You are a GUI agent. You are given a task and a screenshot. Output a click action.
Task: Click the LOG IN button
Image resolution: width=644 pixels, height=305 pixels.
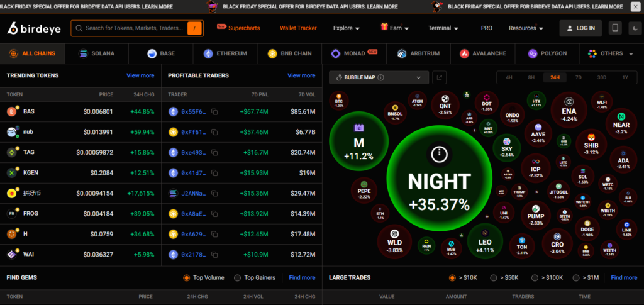pyautogui.click(x=580, y=28)
